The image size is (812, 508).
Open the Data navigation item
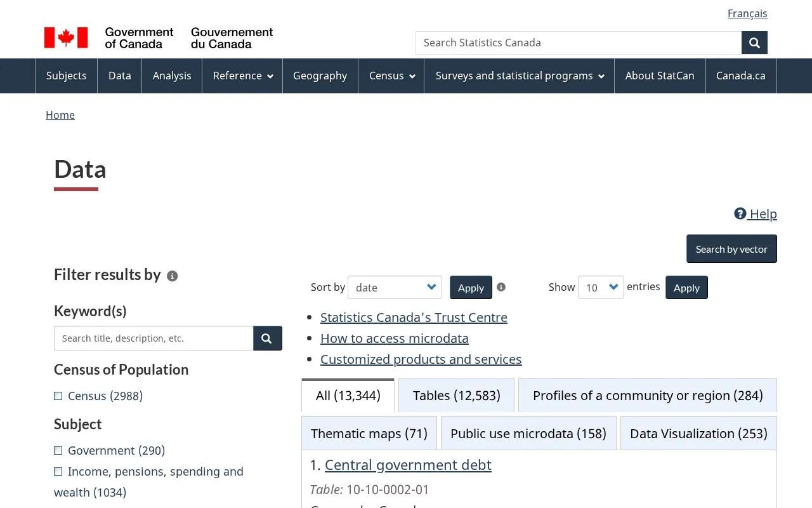coord(120,76)
